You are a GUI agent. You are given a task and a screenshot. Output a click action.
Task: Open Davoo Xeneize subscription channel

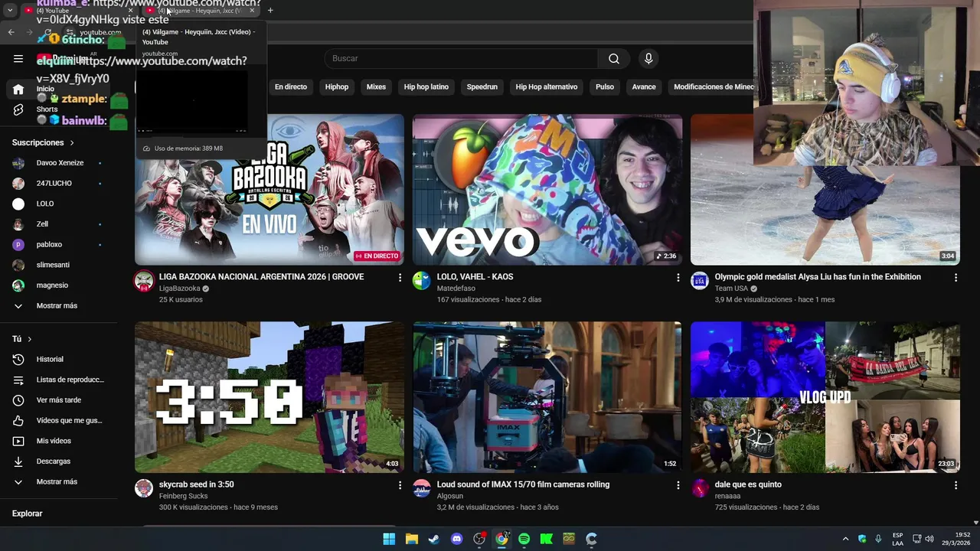60,163
